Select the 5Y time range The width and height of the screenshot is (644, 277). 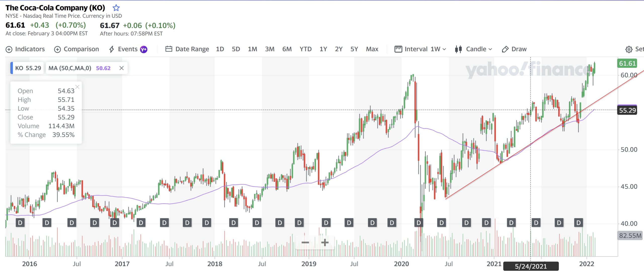pyautogui.click(x=354, y=49)
